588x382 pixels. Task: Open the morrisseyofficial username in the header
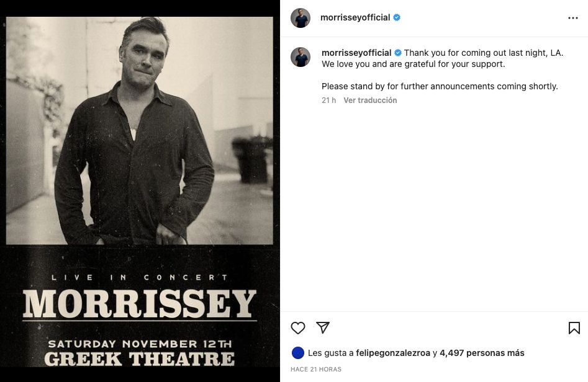356,17
